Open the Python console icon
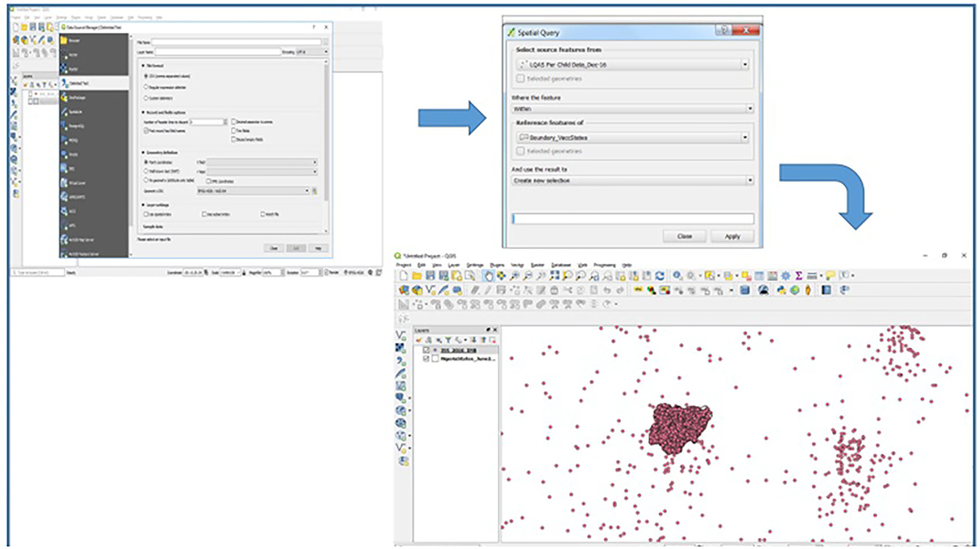The height and width of the screenshot is (549, 980). tap(781, 290)
